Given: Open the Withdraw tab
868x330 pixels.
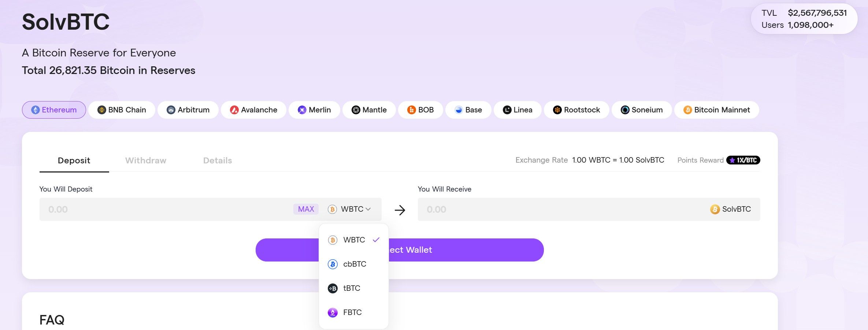Looking at the screenshot, I should [x=145, y=160].
